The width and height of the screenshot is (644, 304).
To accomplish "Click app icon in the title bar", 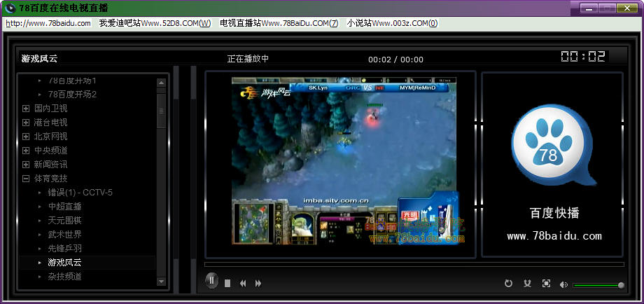I will point(10,8).
